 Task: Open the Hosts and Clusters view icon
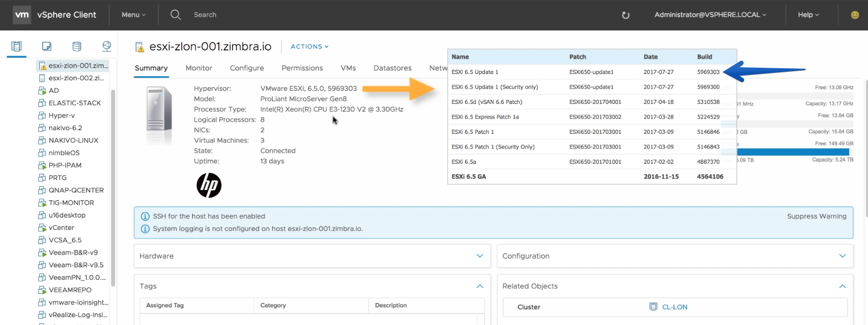pos(16,46)
